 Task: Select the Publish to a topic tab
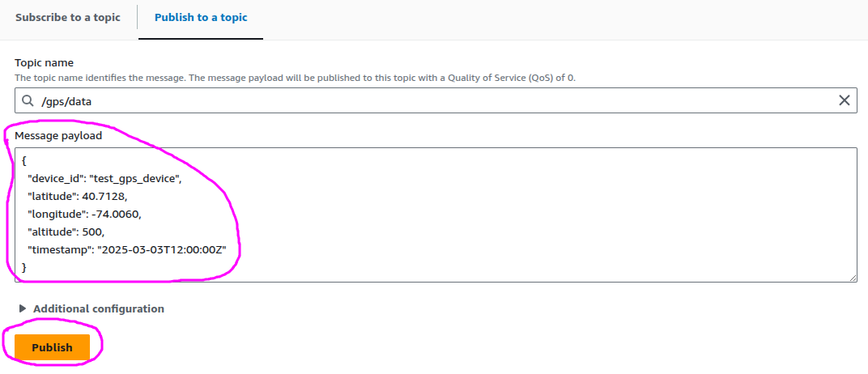click(x=200, y=18)
